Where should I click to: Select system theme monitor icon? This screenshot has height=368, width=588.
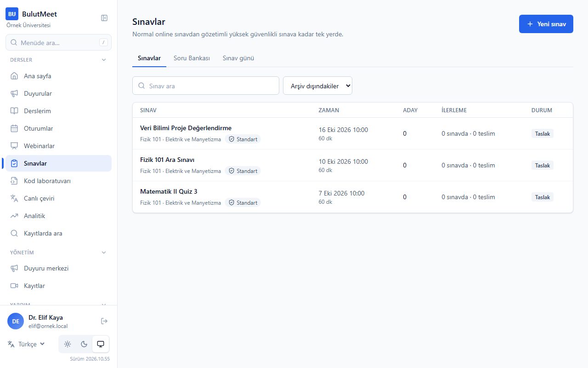(101, 344)
